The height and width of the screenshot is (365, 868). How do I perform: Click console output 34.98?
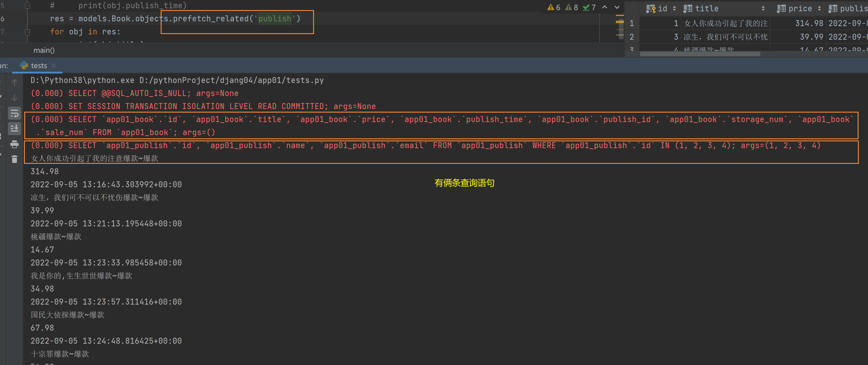42,289
